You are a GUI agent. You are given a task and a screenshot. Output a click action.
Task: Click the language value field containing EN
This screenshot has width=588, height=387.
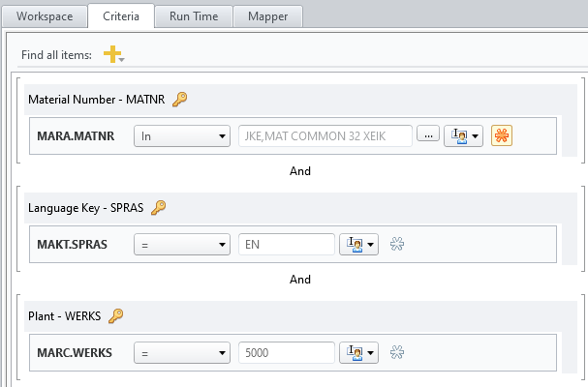(286, 245)
